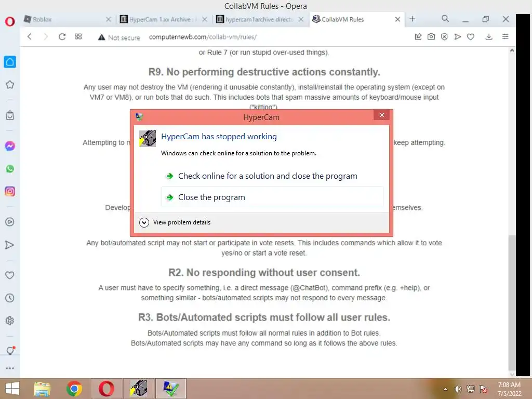532x399 pixels.
Task: Show hidden system tray icons arrow
Action: (445, 389)
